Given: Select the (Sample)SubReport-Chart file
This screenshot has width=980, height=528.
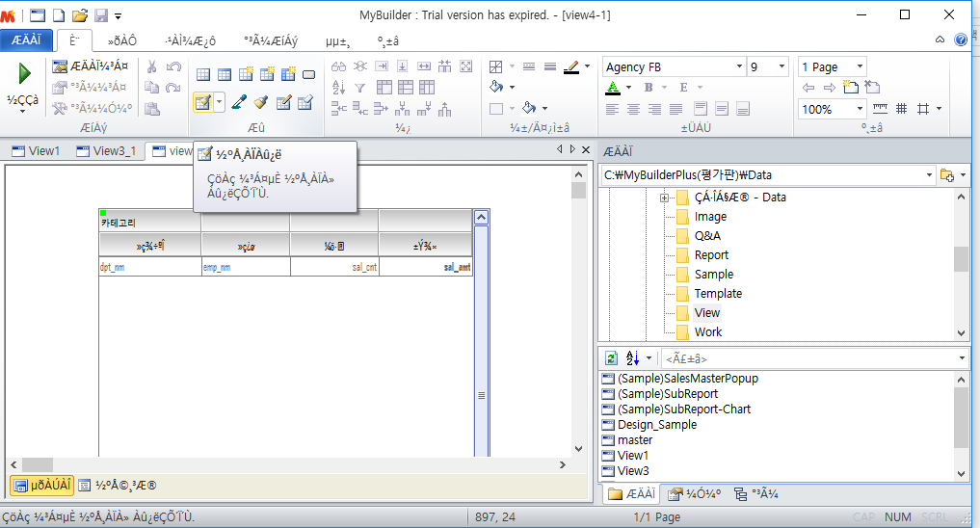Looking at the screenshot, I should click(x=684, y=409).
